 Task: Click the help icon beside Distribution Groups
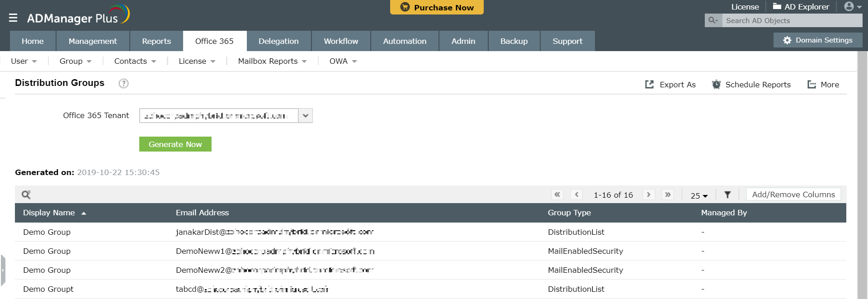[123, 83]
